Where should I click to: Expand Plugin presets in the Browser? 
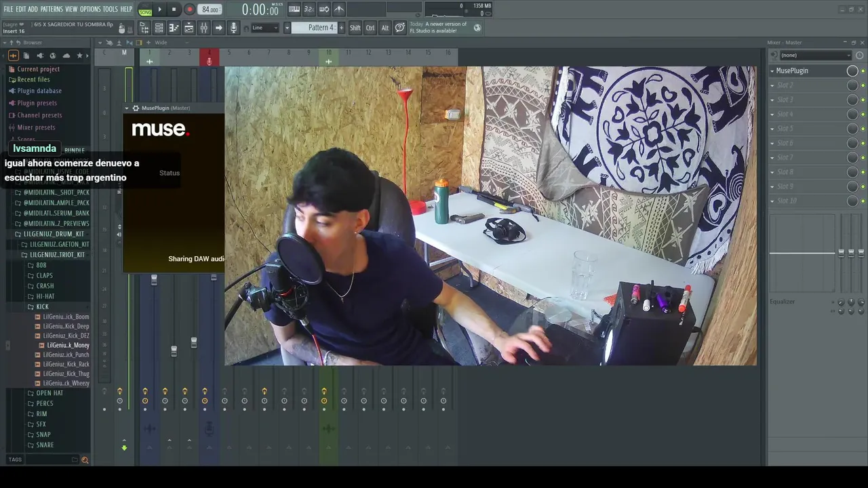point(37,103)
